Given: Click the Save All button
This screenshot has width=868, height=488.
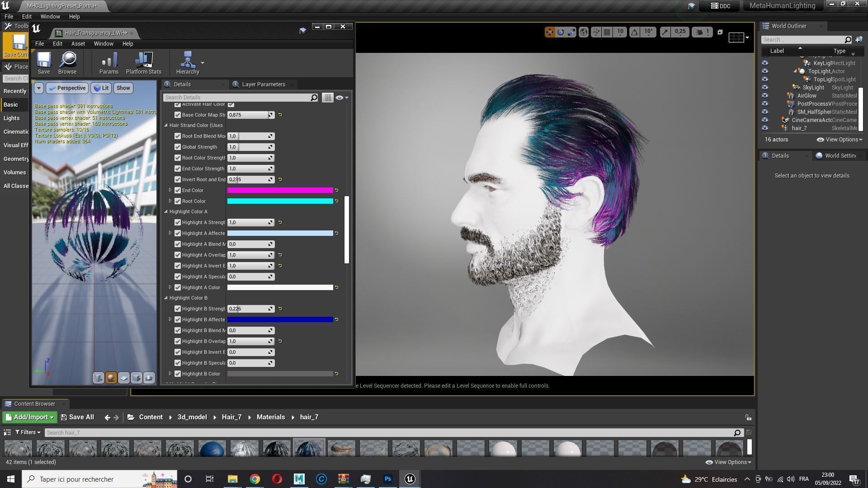Looking at the screenshot, I should 77,417.
